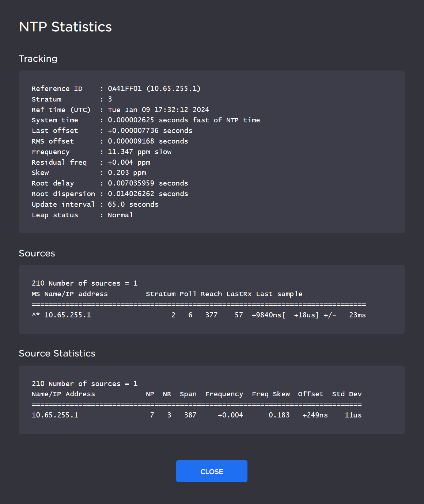Click the 10.65.255.1 address in Source Statistics
The image size is (424, 504).
click(x=55, y=415)
